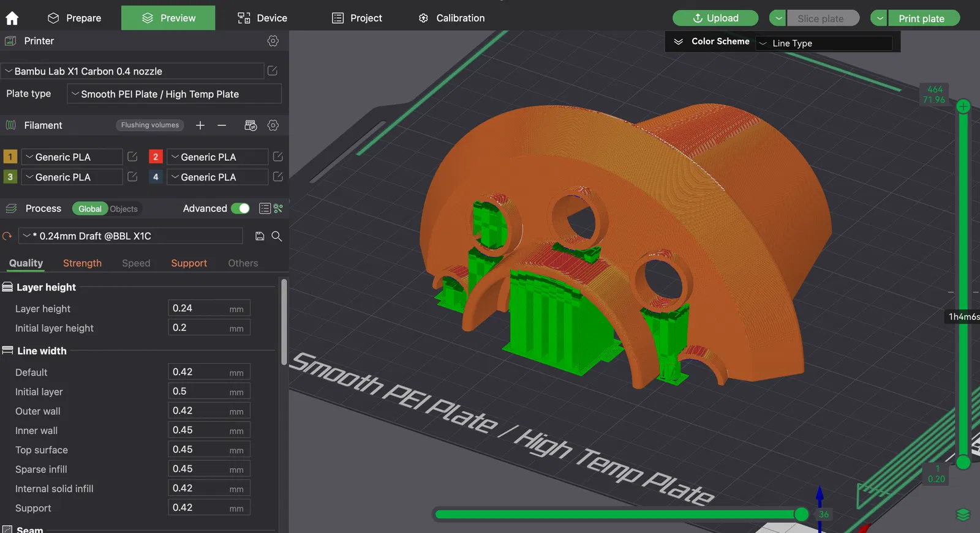The width and height of the screenshot is (980, 533).
Task: Open the Support settings tab
Action: point(189,263)
